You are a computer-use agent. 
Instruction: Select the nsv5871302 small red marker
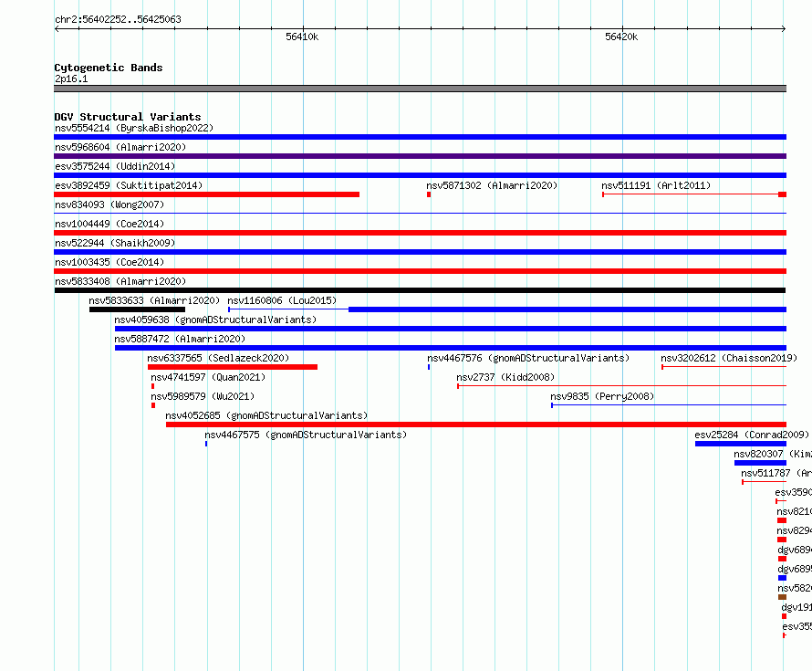coord(429,194)
